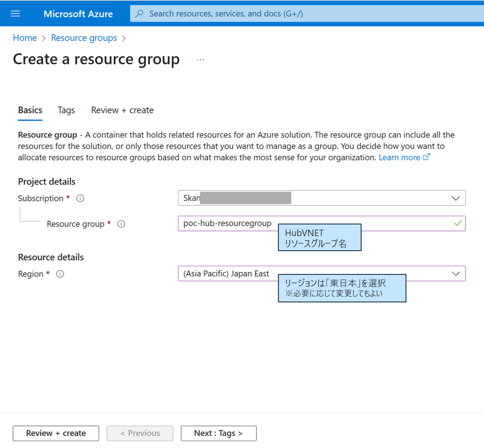
Task: Go to the Home breadcrumb
Action: click(x=25, y=38)
